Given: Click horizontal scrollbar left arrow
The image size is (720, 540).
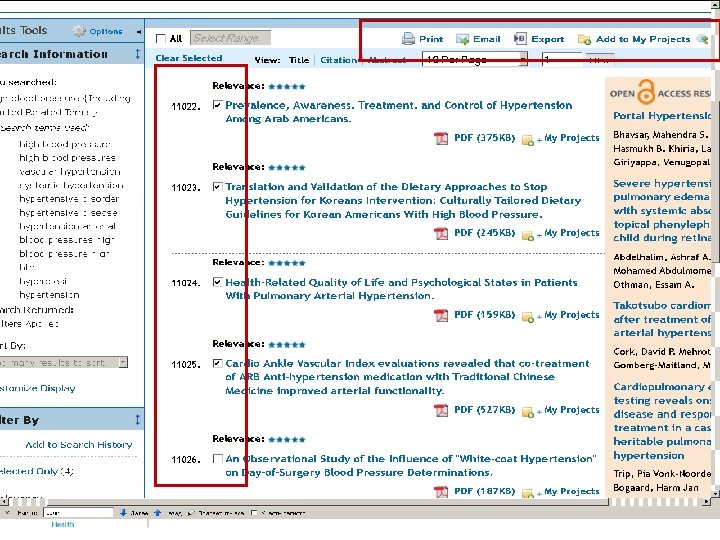Looking at the screenshot, I should (x=4, y=502).
